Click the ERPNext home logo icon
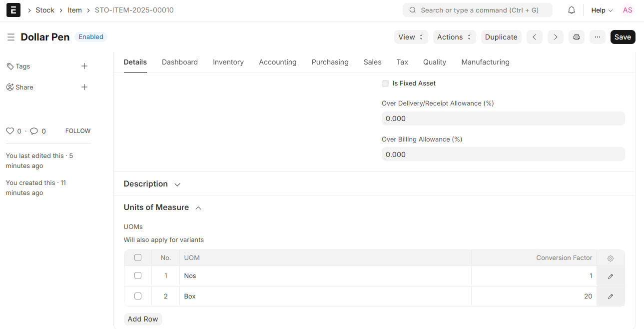 coord(13,10)
